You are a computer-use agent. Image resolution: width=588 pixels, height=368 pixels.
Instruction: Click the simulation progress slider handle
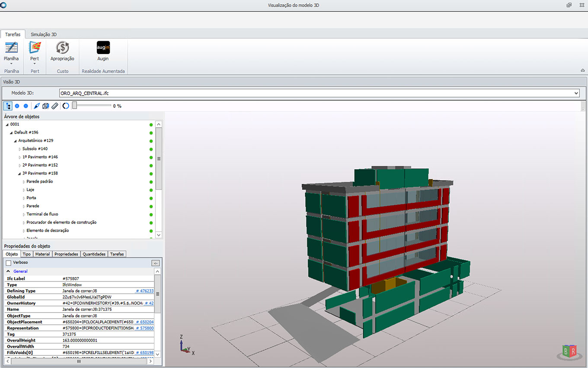pos(74,106)
